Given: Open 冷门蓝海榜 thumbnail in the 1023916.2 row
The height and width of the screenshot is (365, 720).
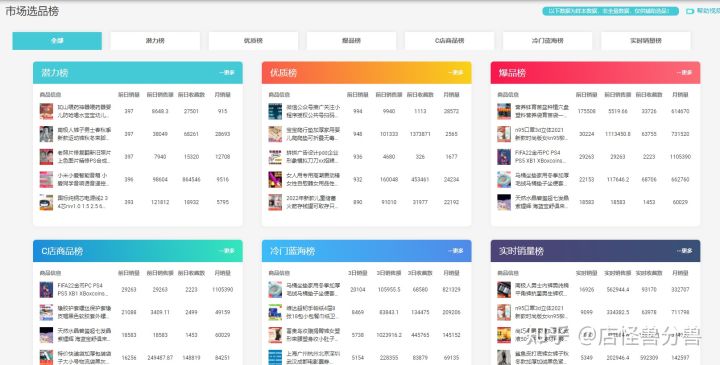Looking at the screenshot, I should tap(275, 335).
